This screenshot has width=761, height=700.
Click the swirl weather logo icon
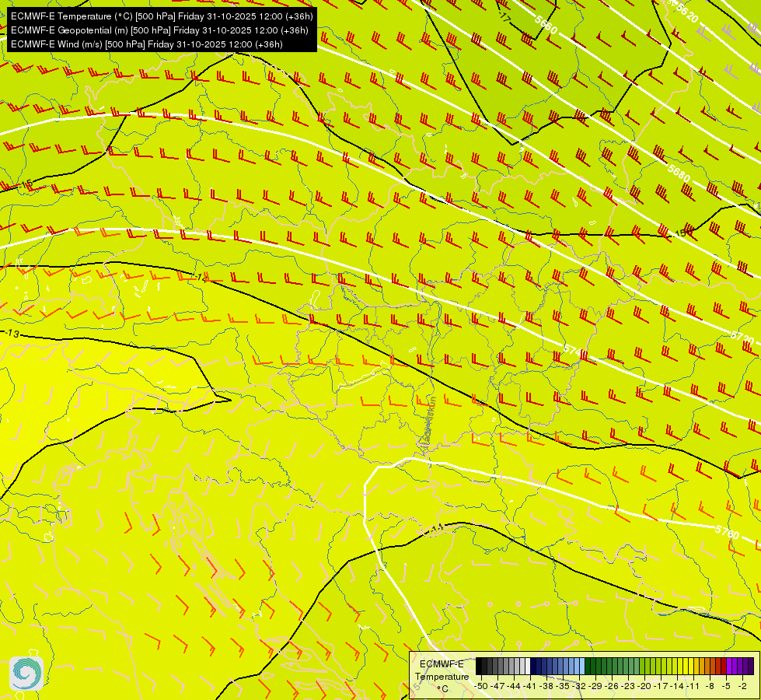pos(26,674)
